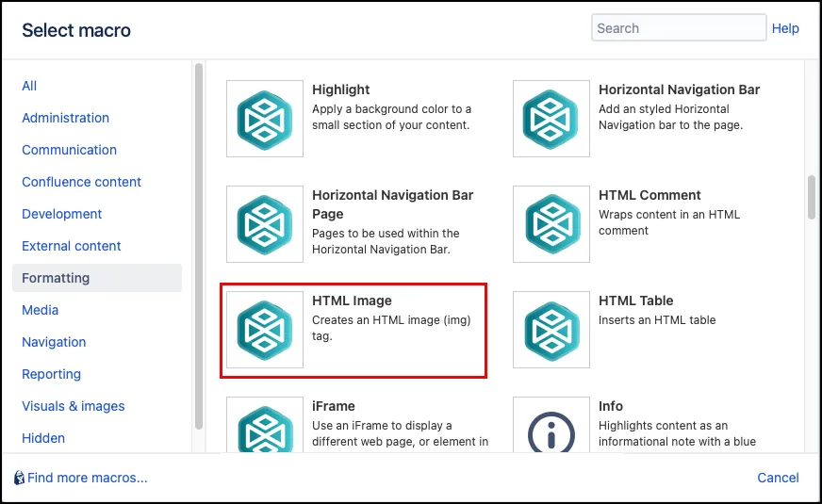
Task: Click the HTML Comment macro title
Action: pos(649,195)
